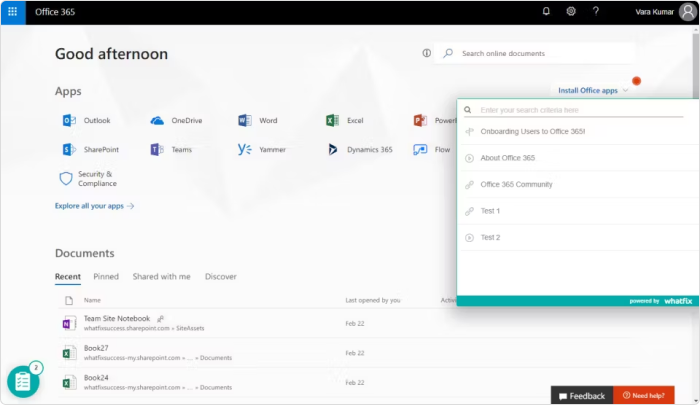Open the settings gear icon
The height and width of the screenshot is (405, 700).
click(x=571, y=12)
